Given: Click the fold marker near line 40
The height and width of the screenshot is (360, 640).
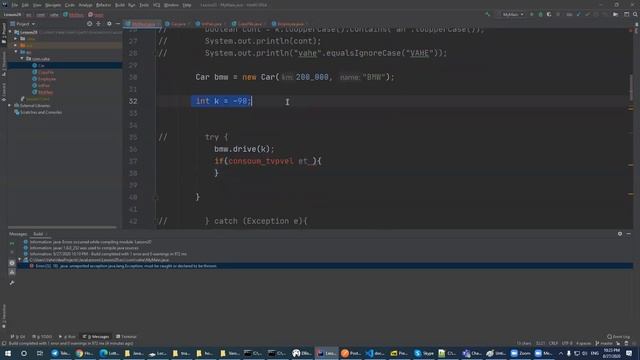Looking at the screenshot, I should click(156, 197).
